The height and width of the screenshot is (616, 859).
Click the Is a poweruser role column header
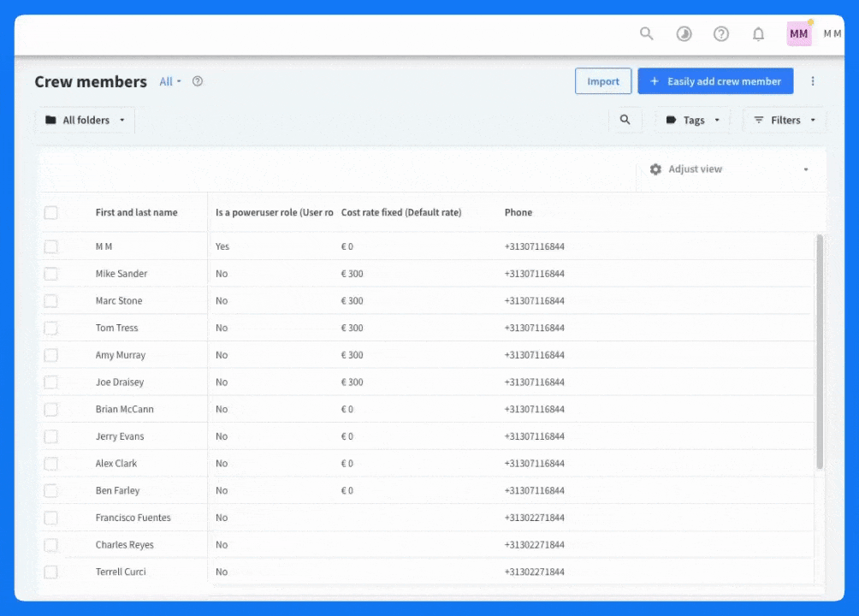[274, 213]
